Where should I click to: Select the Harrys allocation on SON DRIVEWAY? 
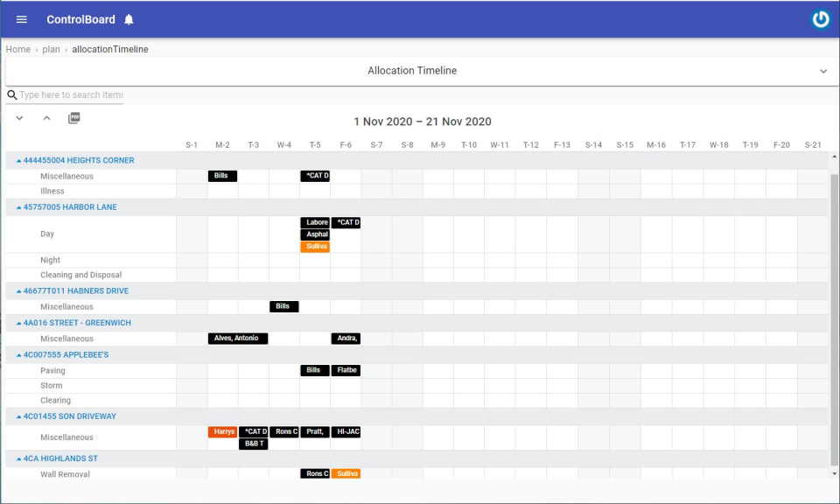point(223,431)
